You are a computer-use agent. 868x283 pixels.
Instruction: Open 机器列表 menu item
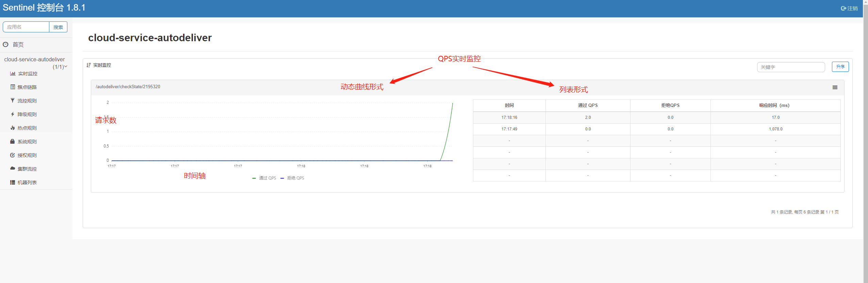[x=27, y=183]
